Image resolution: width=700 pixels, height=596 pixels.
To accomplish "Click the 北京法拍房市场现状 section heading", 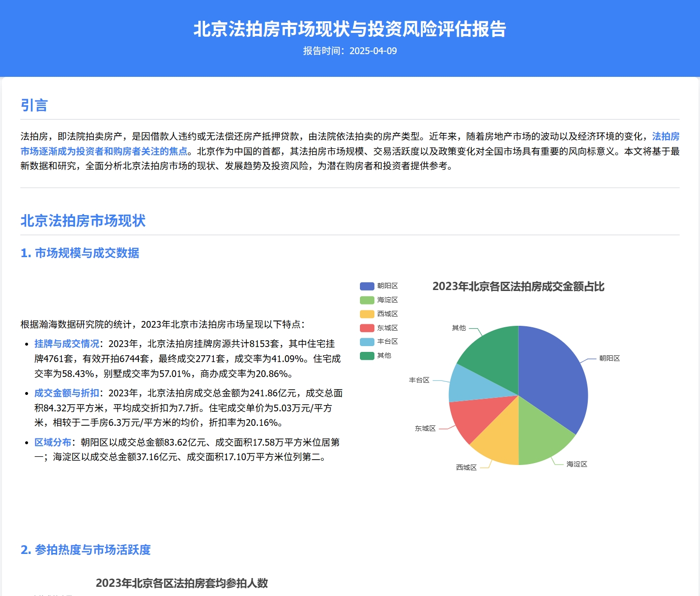I will (83, 221).
